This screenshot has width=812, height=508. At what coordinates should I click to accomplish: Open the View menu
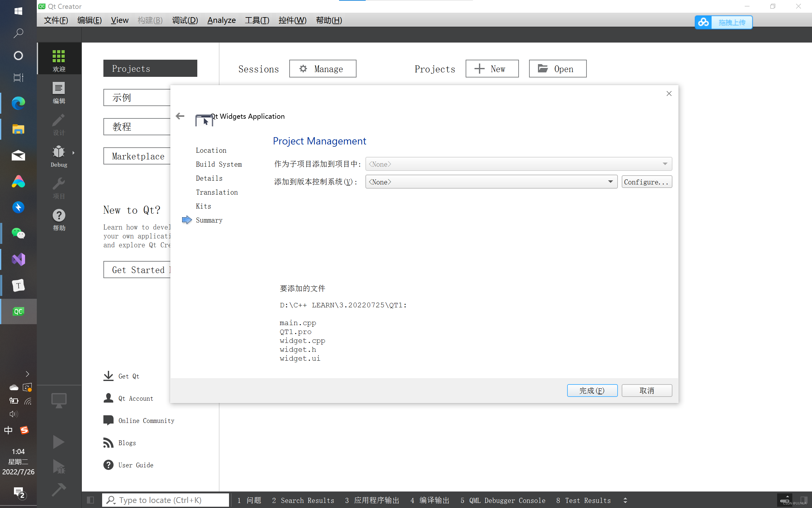coord(120,20)
